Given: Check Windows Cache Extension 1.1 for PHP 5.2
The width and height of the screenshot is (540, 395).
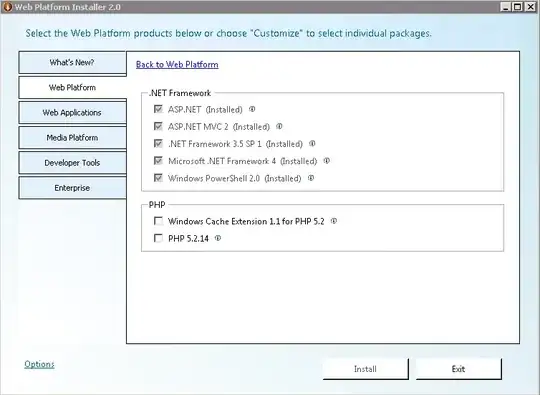Looking at the screenshot, I should pos(158,221).
